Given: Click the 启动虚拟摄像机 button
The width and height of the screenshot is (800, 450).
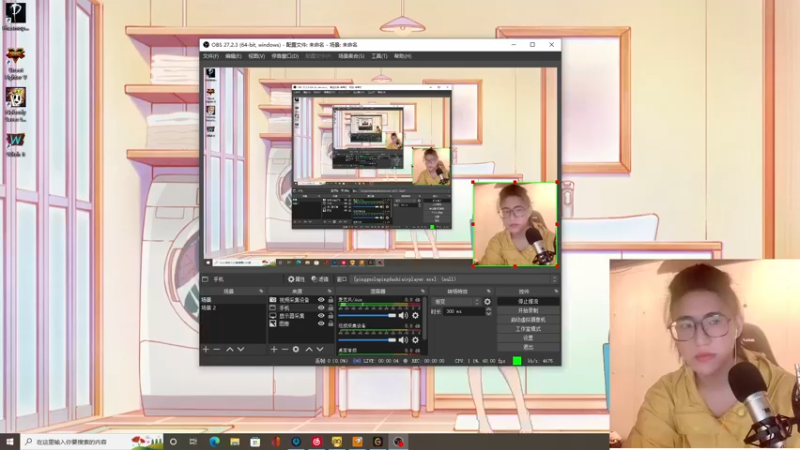Looking at the screenshot, I should point(528,320).
